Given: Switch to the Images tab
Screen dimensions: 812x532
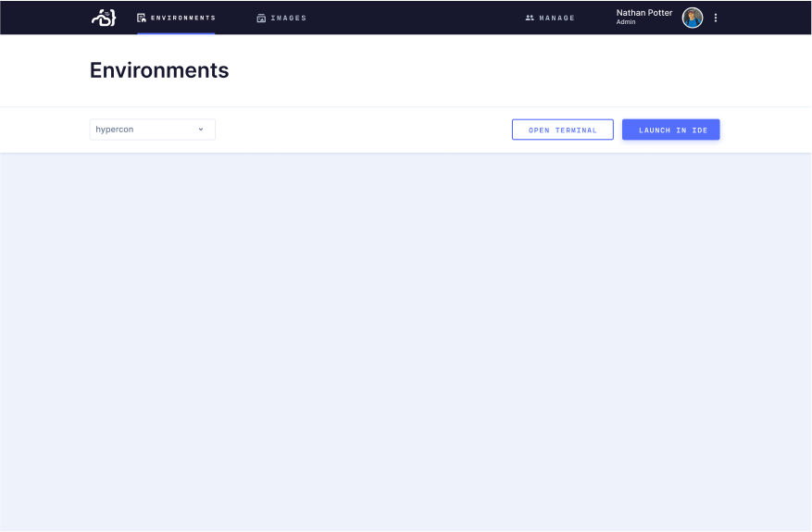Looking at the screenshot, I should [x=281, y=18].
